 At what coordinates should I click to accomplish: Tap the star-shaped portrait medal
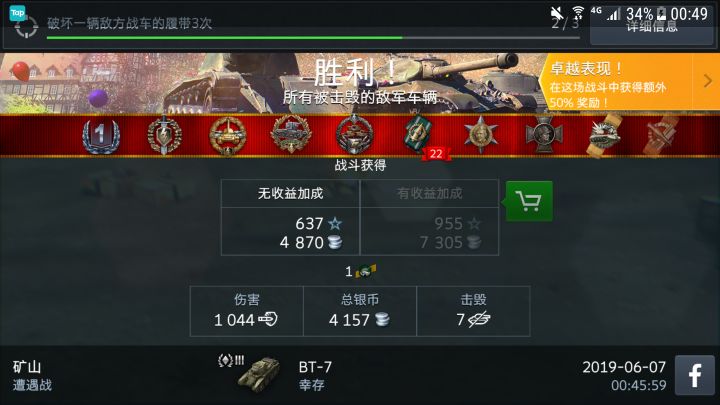(480, 134)
